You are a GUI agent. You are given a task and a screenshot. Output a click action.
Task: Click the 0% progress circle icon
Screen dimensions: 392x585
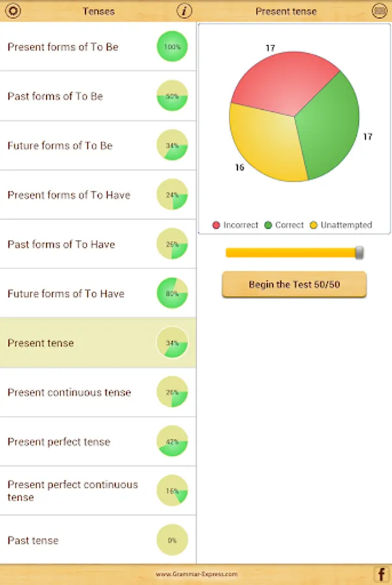tap(172, 540)
